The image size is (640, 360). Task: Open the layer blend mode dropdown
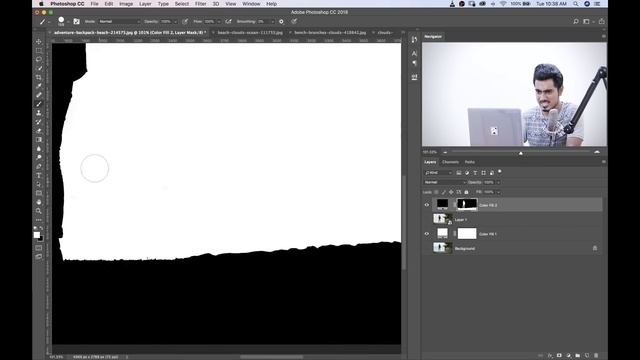point(445,182)
